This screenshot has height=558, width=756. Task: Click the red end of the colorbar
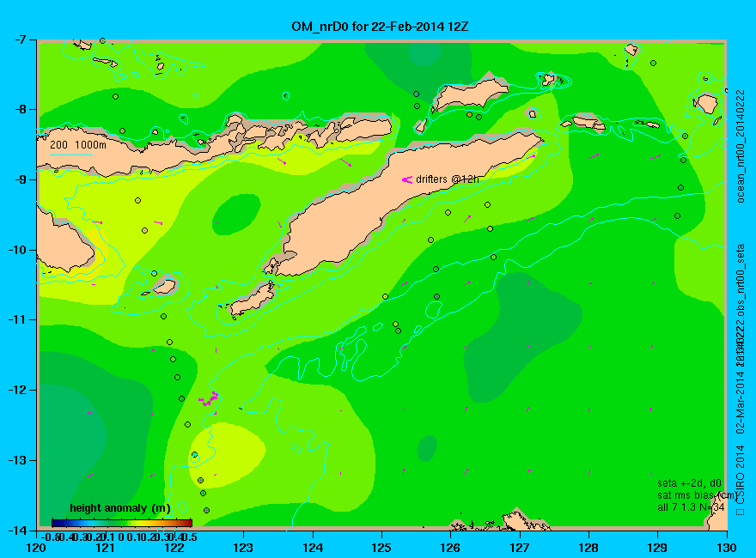click(187, 523)
